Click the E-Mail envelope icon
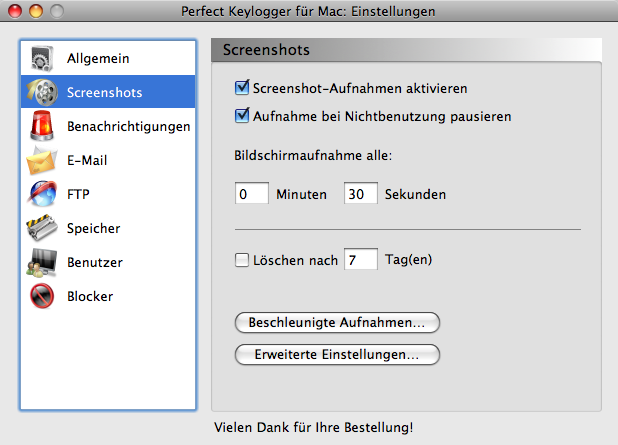Image resolution: width=618 pixels, height=445 pixels. (41, 161)
